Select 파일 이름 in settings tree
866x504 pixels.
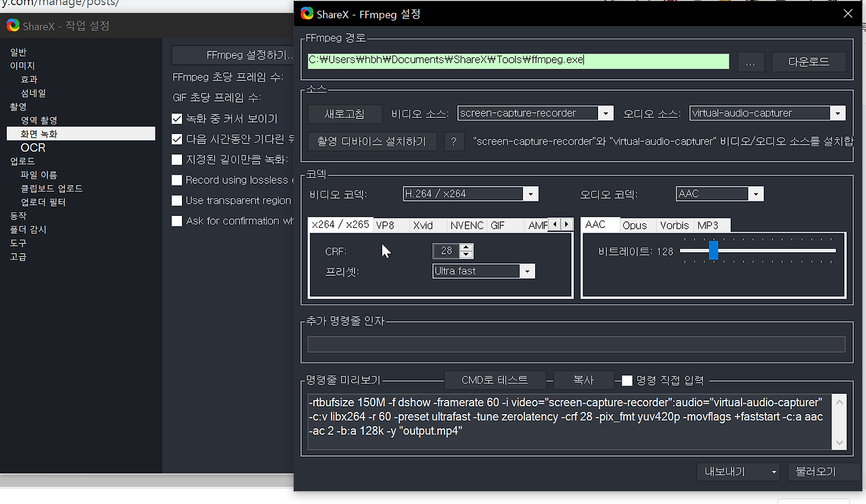[39, 175]
